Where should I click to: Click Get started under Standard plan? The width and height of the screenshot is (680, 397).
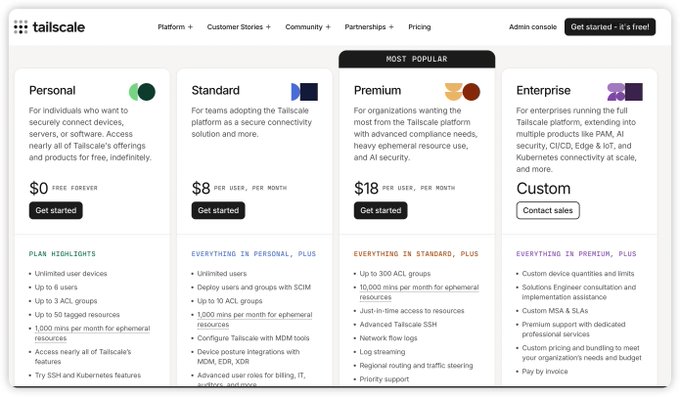click(218, 210)
